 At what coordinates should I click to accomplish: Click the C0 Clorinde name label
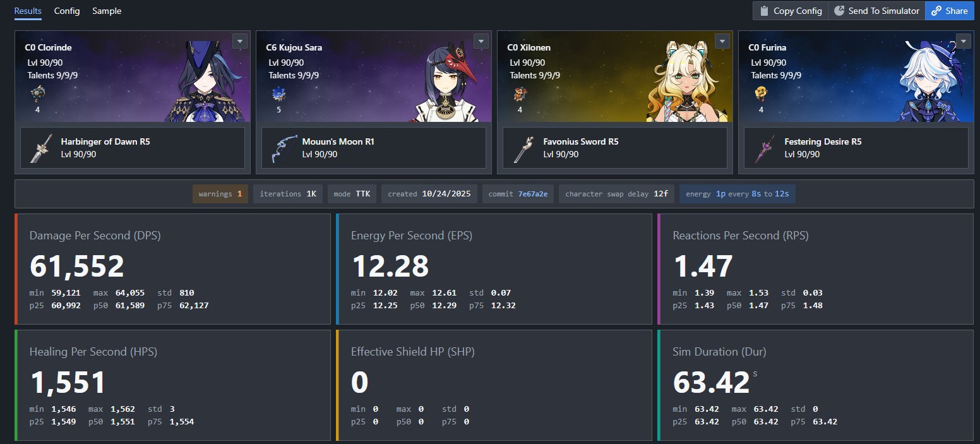click(x=48, y=47)
